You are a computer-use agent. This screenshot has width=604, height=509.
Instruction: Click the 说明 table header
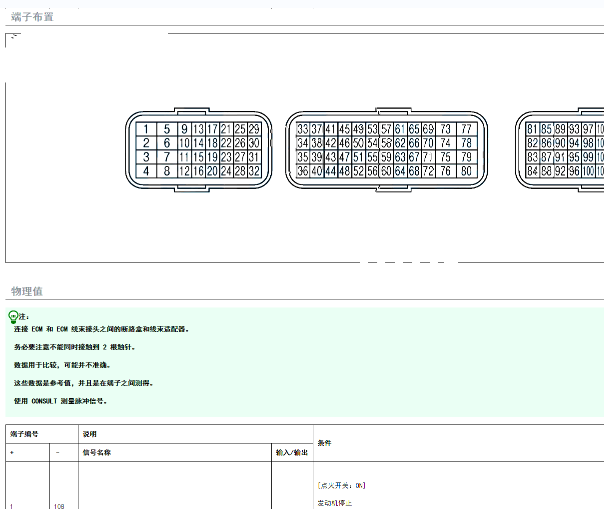click(89, 434)
